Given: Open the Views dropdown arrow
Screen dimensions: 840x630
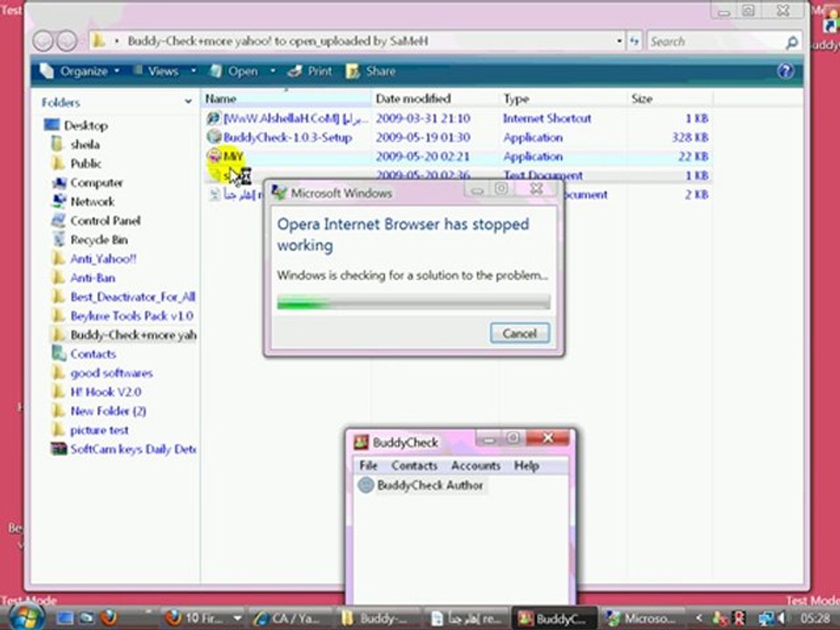Looking at the screenshot, I should (193, 71).
